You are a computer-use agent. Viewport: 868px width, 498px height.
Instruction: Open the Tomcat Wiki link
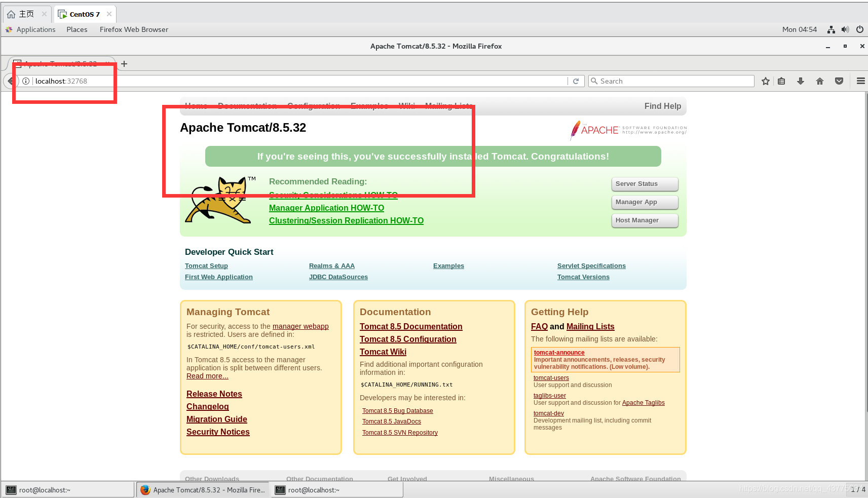383,352
